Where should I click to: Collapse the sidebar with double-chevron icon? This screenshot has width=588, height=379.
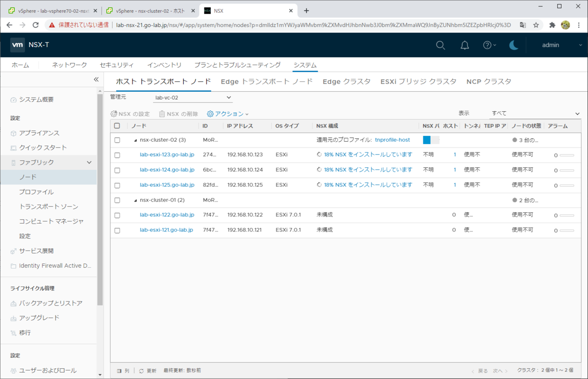pyautogui.click(x=96, y=79)
